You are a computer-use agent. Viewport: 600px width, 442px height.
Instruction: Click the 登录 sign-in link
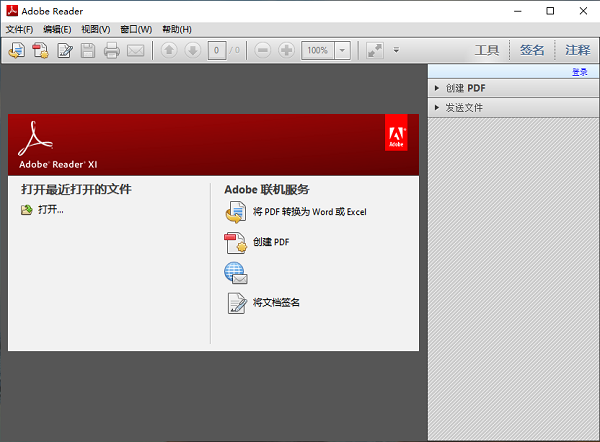click(x=579, y=72)
